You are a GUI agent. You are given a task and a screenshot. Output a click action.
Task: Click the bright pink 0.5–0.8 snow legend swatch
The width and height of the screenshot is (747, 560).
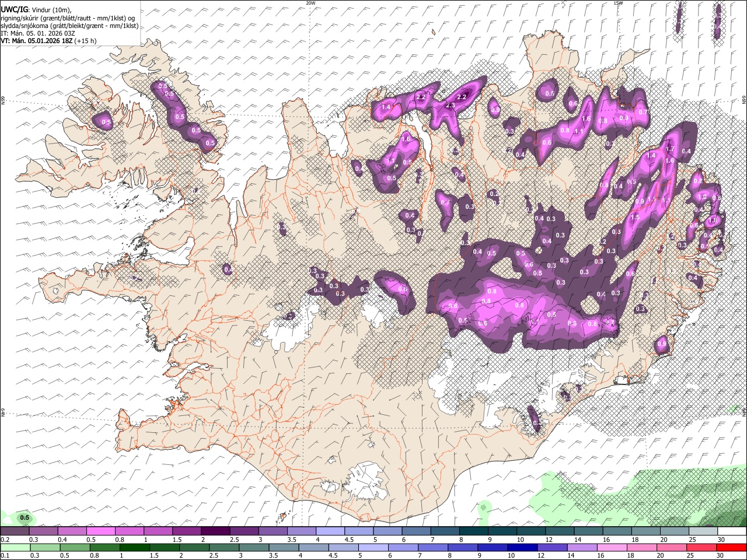(100, 531)
